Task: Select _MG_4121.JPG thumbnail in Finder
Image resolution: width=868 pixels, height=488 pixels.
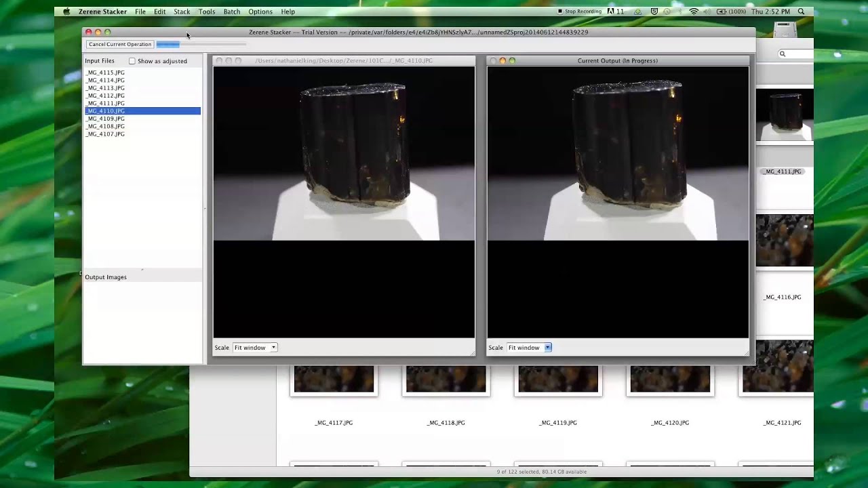Action: click(778, 380)
